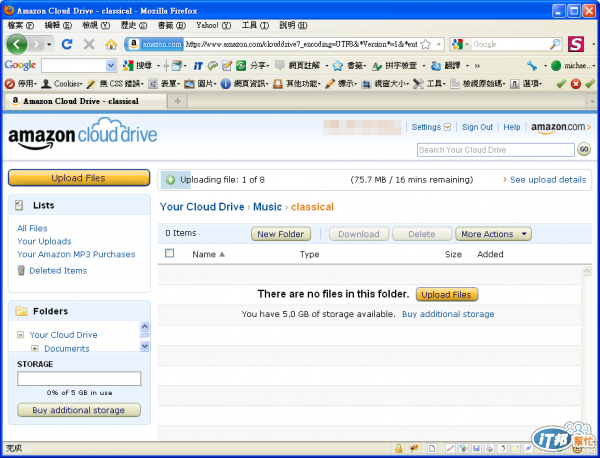Click in Search Your Cloud Drive field
The height and width of the screenshot is (458, 600).
496,150
